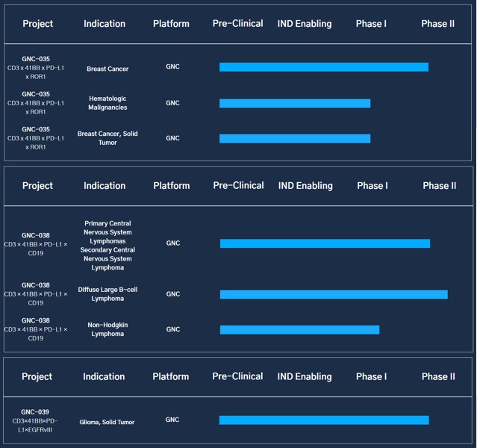Screen dimensions: 477x448
Task: Click the Non-Hodgkin Lymphoma progress bar
Action: point(299,329)
